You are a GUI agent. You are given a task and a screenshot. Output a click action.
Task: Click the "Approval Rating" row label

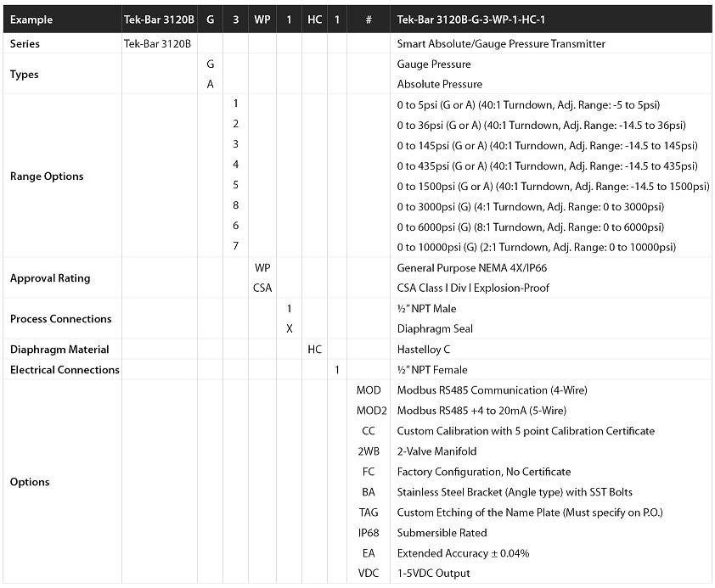point(50,278)
